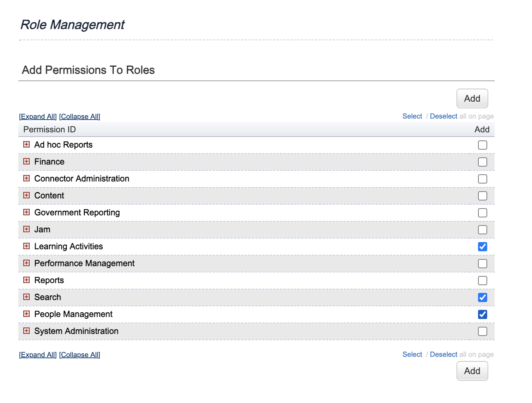Expand the Content permission group
Image resolution: width=532 pixels, height=403 pixels.
[26, 195]
